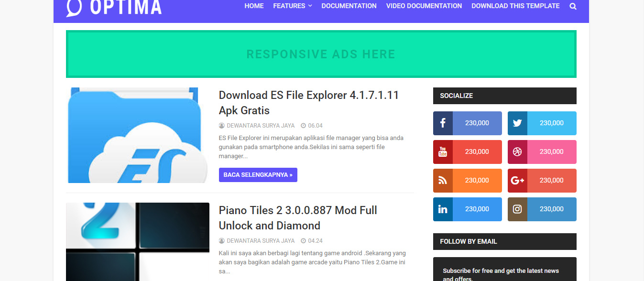This screenshot has height=281, width=644.
Task: Click the ES File Explorer post excerpt
Action: coord(311,147)
